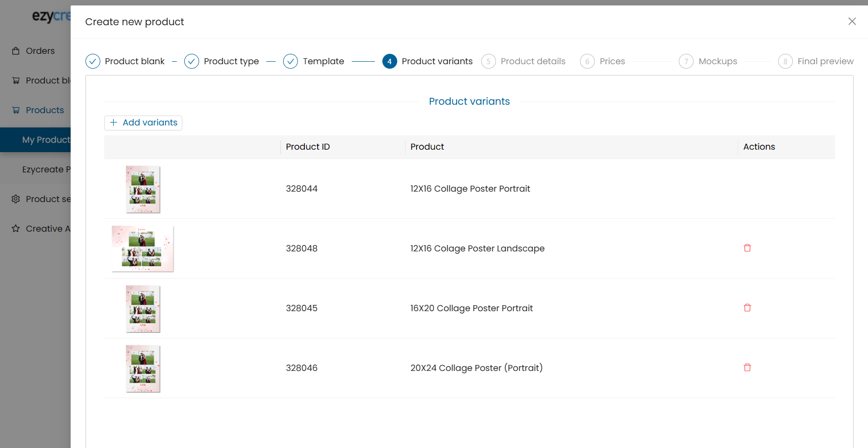
Task: Click the Add variants button
Action: [x=143, y=122]
